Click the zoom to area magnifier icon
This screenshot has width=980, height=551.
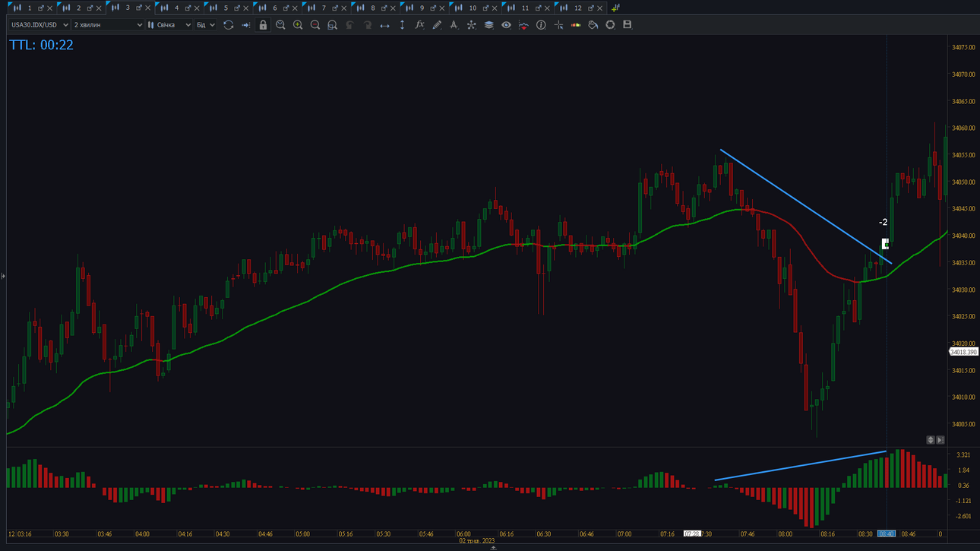click(332, 25)
